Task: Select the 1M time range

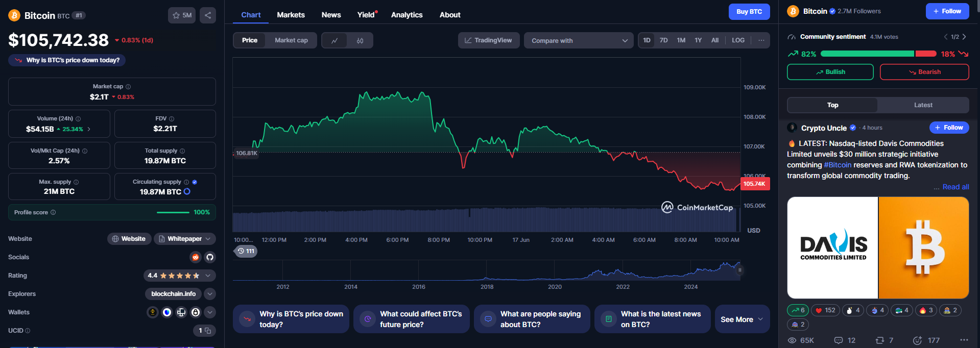Action: coord(681,40)
